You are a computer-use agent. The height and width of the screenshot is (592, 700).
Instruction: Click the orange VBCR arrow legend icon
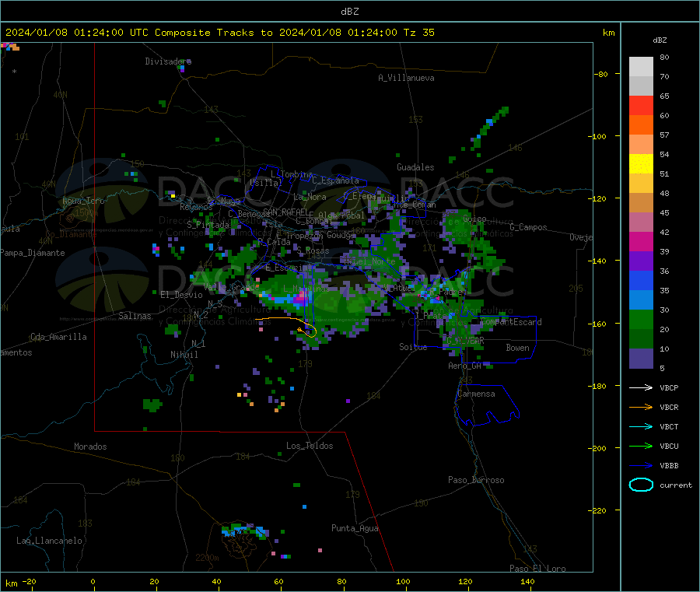641,407
